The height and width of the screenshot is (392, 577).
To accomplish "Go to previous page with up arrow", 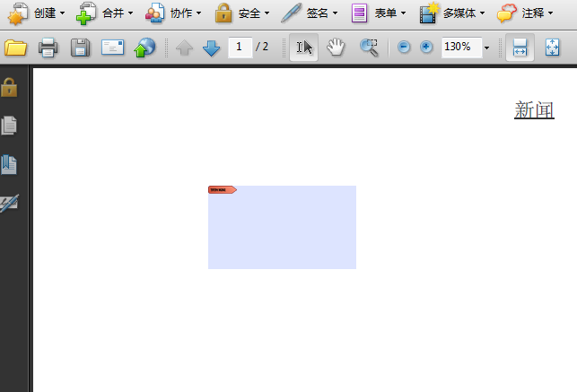I will click(x=184, y=48).
